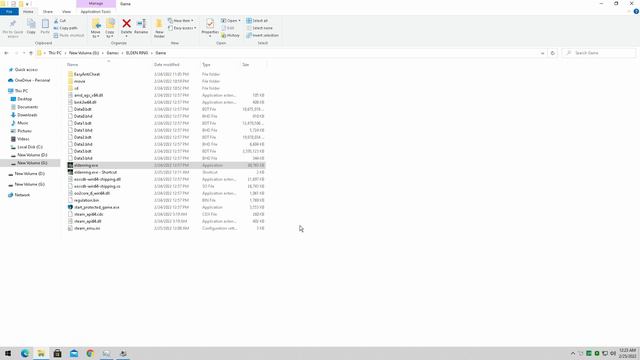Expand the Open dropdown in the ribbon

pos(240,21)
